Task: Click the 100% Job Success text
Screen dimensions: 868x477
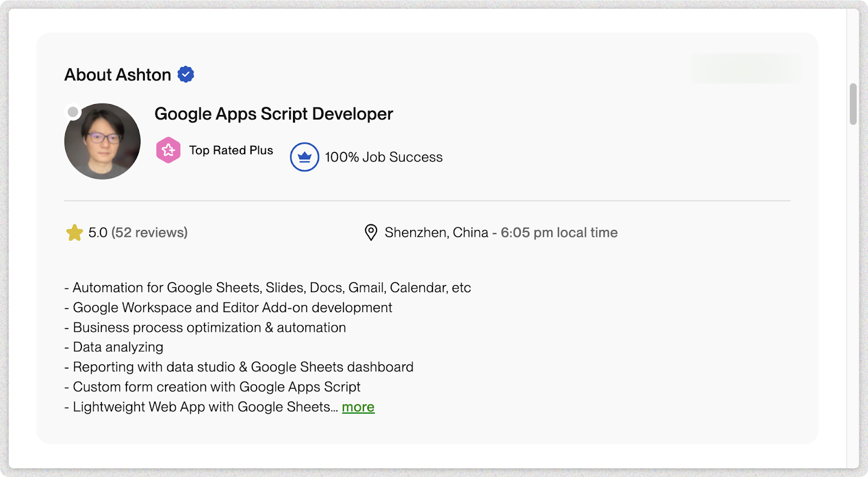Action: pos(384,157)
